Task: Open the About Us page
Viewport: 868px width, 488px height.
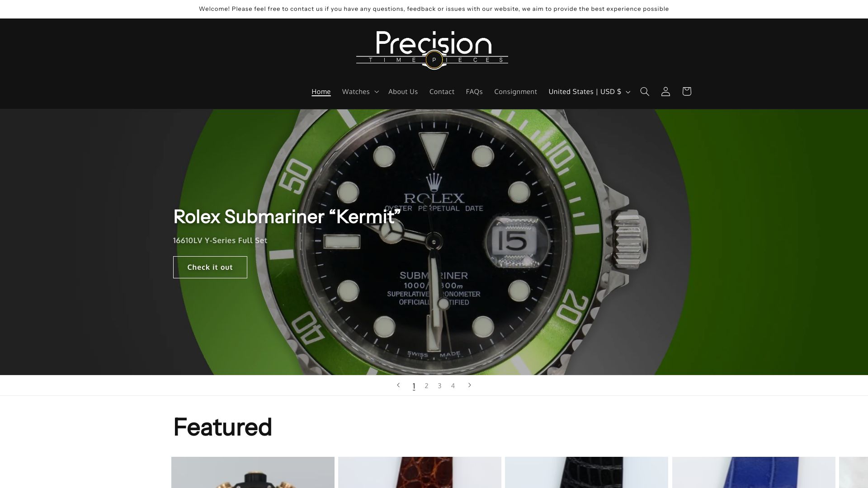Action: [403, 92]
